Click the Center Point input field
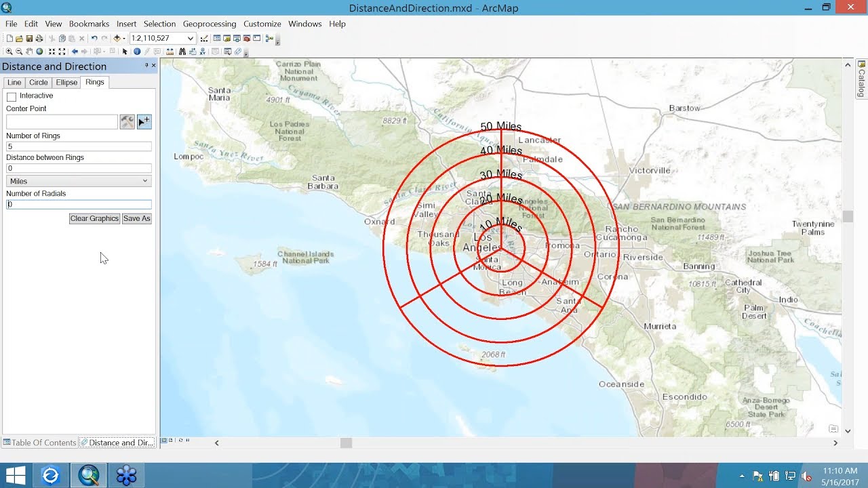Image resolution: width=868 pixels, height=488 pixels. coord(62,122)
